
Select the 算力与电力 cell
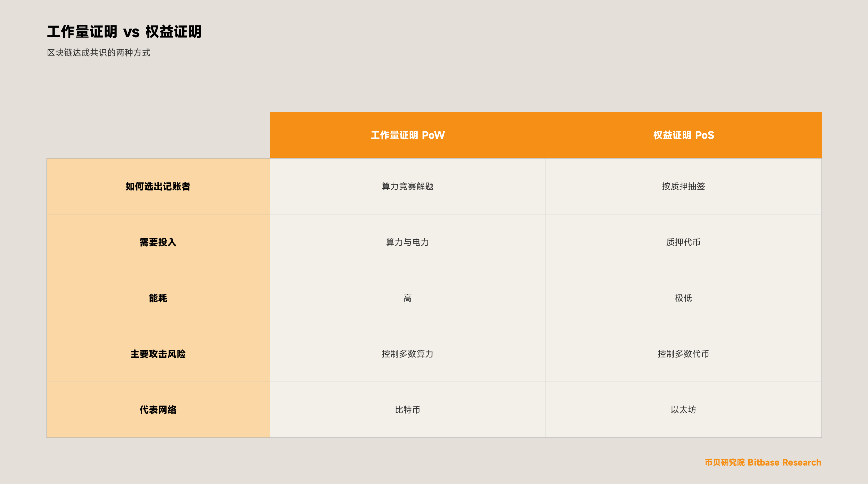(407, 242)
